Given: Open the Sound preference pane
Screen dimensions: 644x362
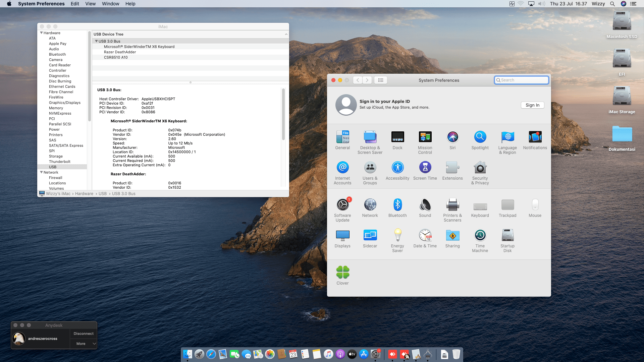Looking at the screenshot, I should pyautogui.click(x=425, y=208).
